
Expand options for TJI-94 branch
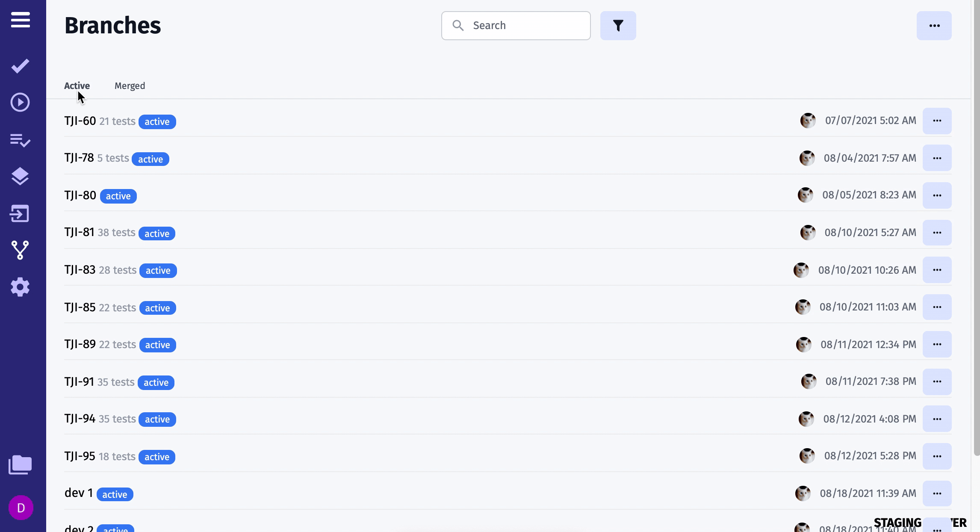click(x=937, y=419)
